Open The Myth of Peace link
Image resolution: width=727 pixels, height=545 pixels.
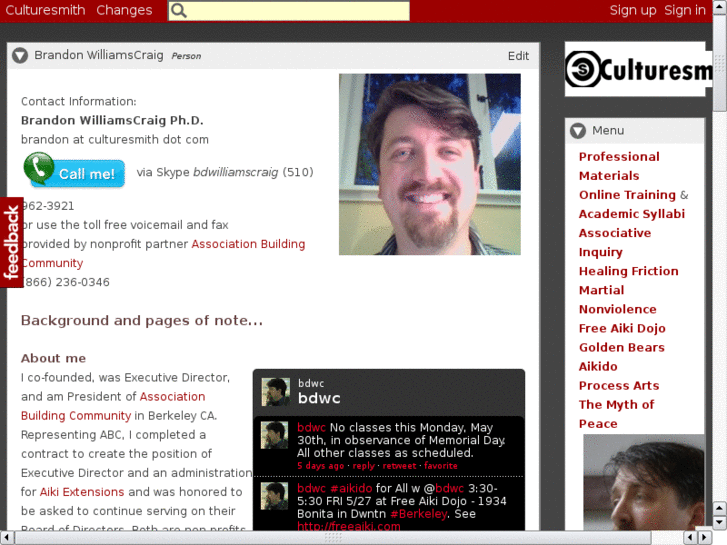616,414
